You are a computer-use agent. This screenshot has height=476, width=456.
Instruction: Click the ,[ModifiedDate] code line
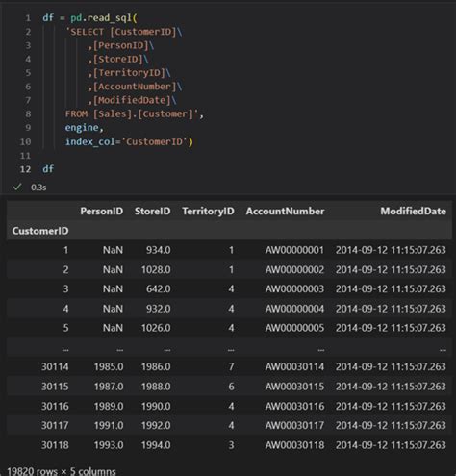point(132,100)
